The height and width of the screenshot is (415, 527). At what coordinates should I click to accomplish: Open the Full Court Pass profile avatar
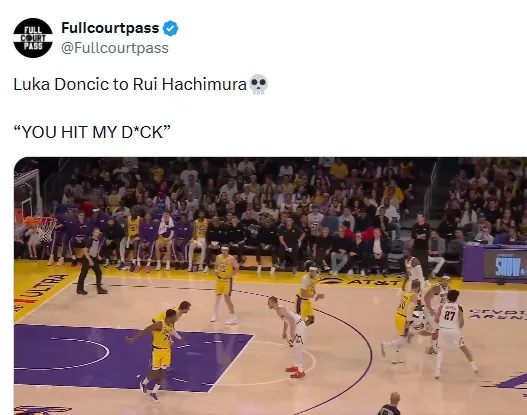[33, 38]
